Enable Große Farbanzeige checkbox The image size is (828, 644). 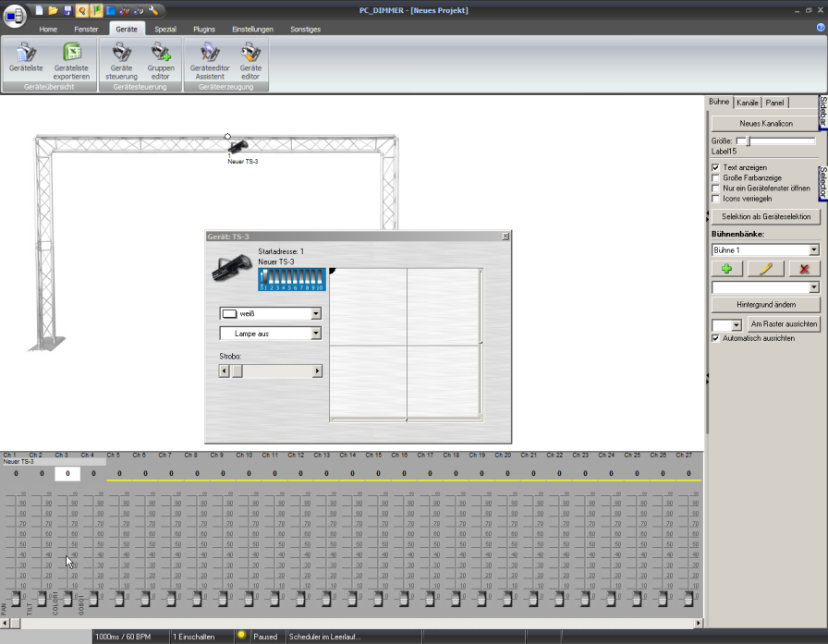click(x=715, y=178)
